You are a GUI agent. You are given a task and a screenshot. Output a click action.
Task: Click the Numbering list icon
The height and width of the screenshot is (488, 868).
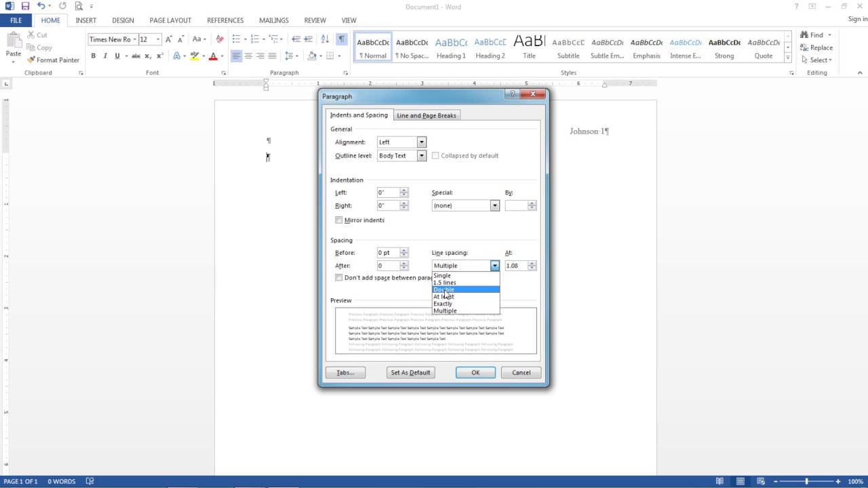(255, 39)
